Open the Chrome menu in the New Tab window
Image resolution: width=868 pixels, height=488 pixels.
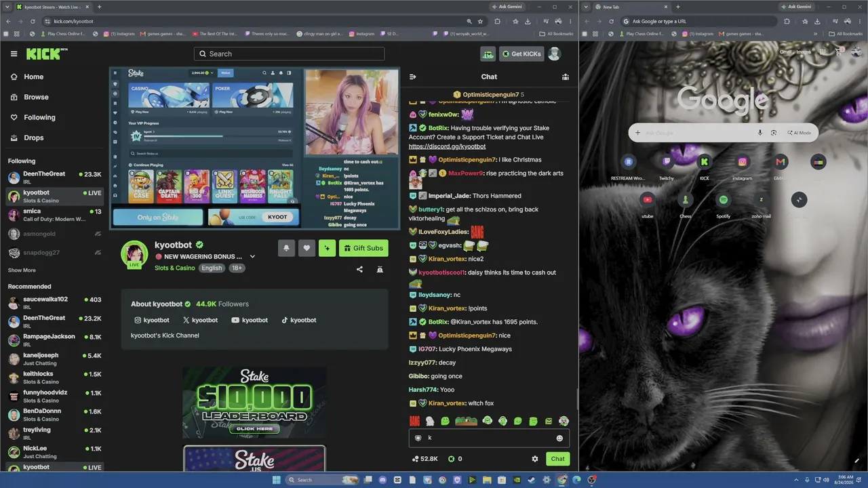tap(861, 21)
